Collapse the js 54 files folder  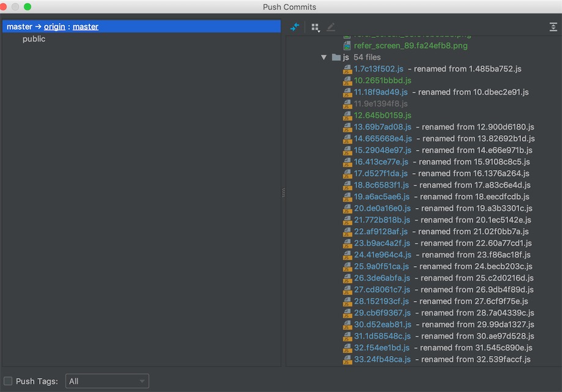tap(324, 57)
